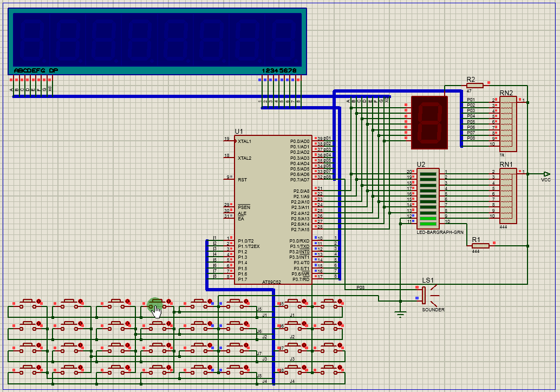Viewport: 560px width, 392px height.
Task: Click the LED-BARGRAPH-GRN part label
Action: coord(440,232)
